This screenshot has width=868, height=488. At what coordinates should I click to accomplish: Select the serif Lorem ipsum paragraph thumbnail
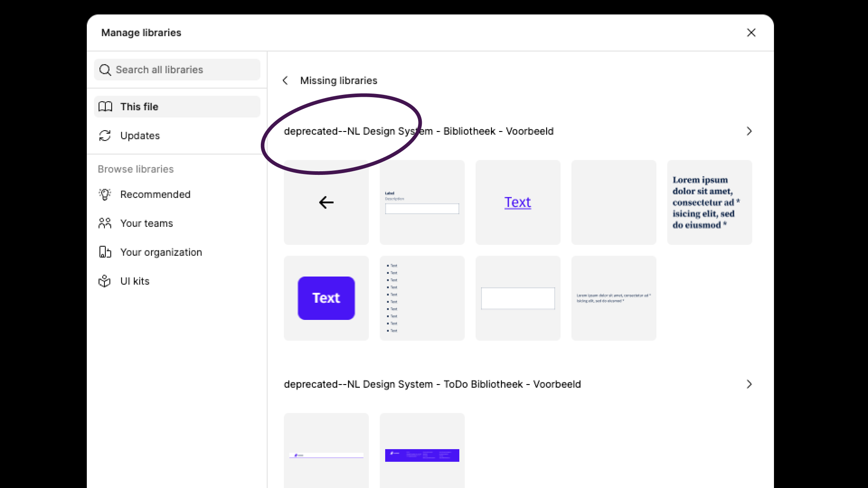point(710,202)
